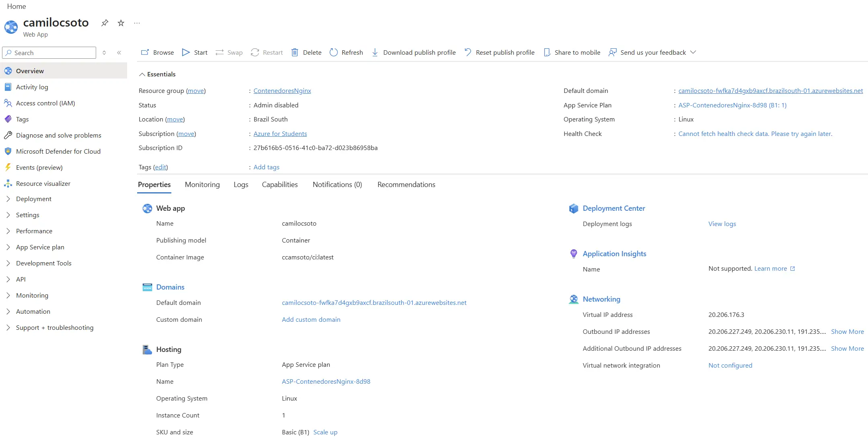Open the more options ellipsis menu
Image resolution: width=868 pixels, height=440 pixels.
click(x=137, y=23)
